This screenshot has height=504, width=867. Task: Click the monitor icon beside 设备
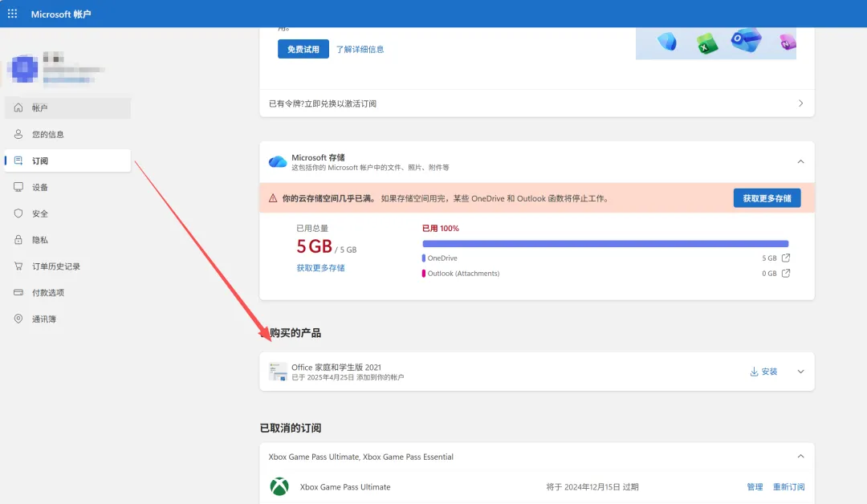(x=18, y=187)
